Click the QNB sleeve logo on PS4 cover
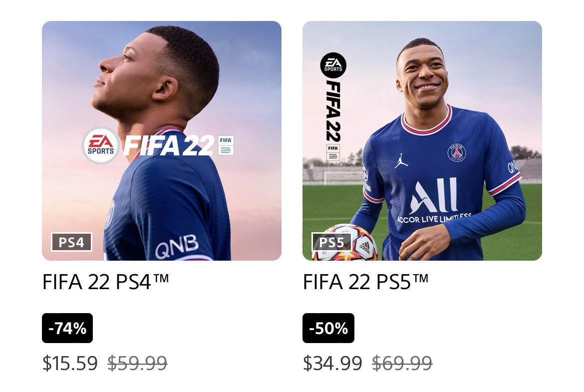This screenshot has width=584, height=392. click(x=177, y=246)
